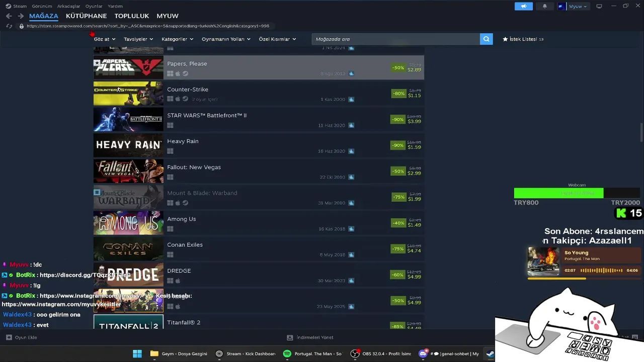644x362 pixels.
Task: Switch to the KÜTÜPHANE tab
Action: point(86,16)
